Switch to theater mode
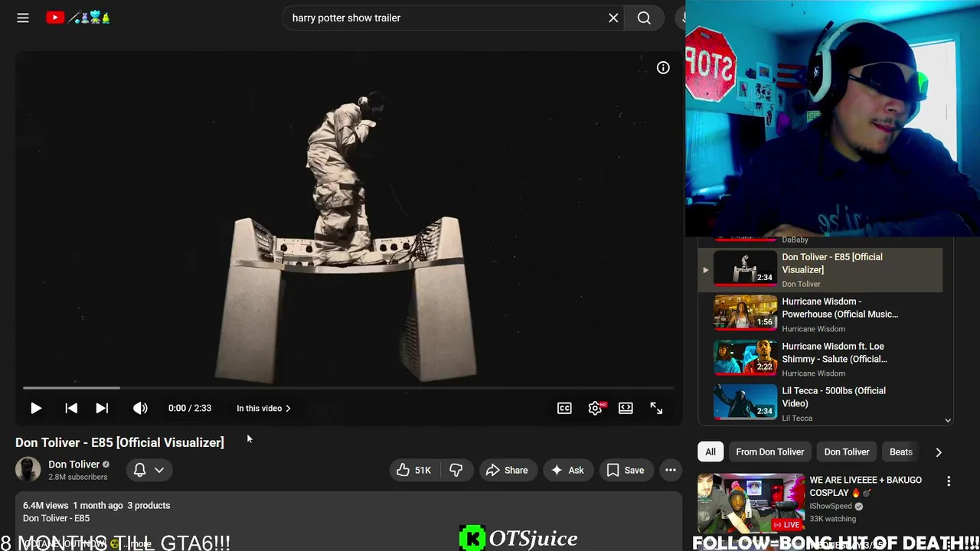 click(626, 408)
